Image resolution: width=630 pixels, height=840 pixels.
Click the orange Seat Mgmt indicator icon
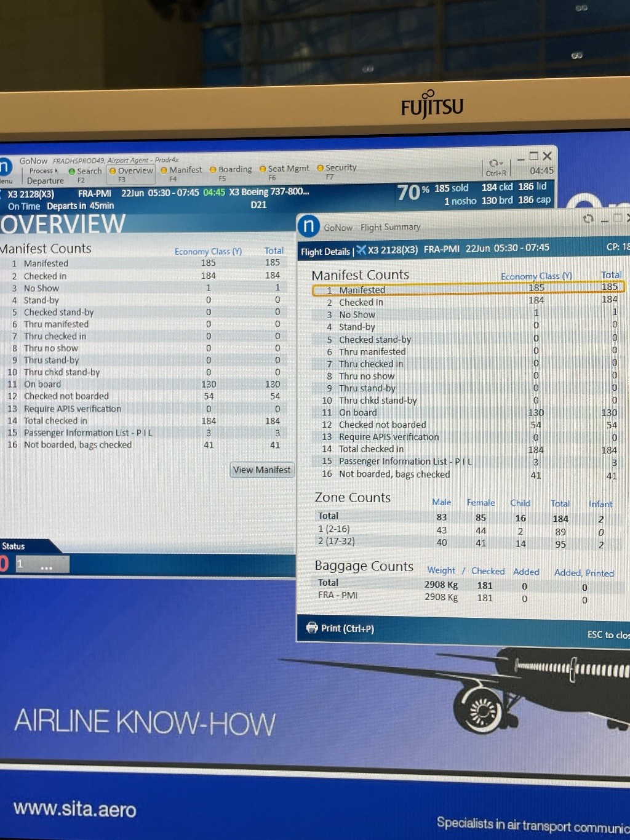[x=263, y=169]
